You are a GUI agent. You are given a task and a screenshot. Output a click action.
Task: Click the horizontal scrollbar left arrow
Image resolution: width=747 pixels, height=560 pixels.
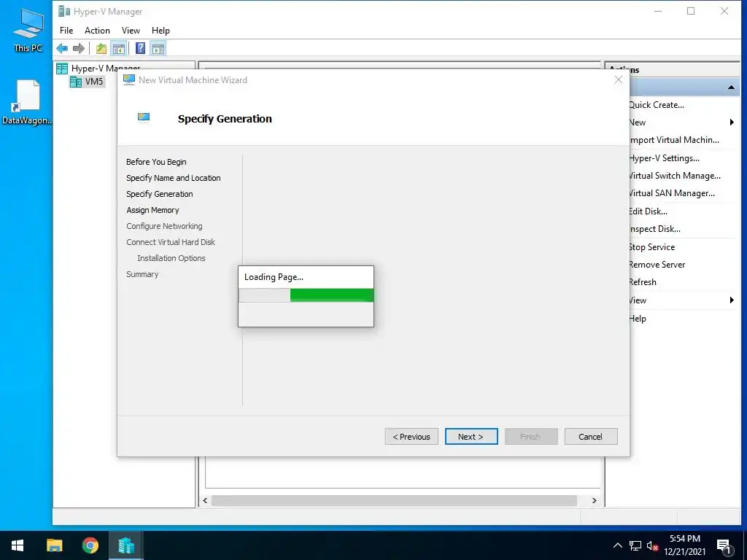[205, 500]
